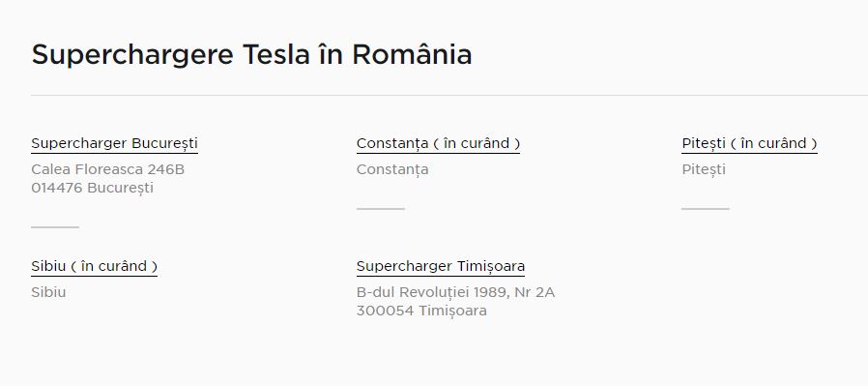Screen dimensions: 868x386
Task: Click the short divider under Constanța entry
Action: tap(381, 209)
